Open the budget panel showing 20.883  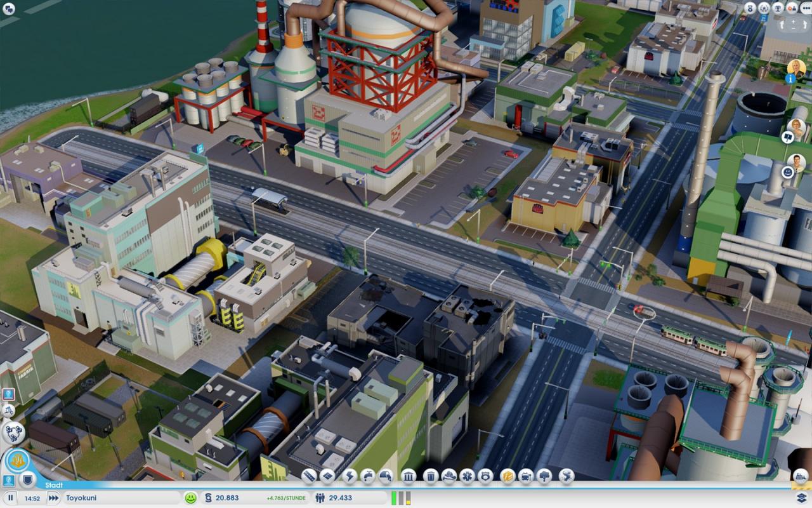227,498
